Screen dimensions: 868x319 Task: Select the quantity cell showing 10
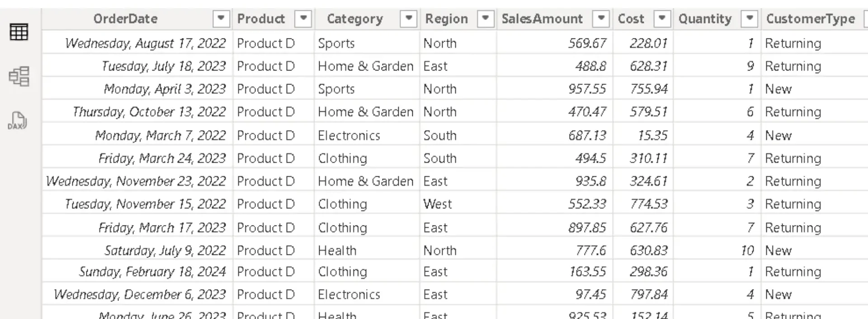pyautogui.click(x=747, y=250)
